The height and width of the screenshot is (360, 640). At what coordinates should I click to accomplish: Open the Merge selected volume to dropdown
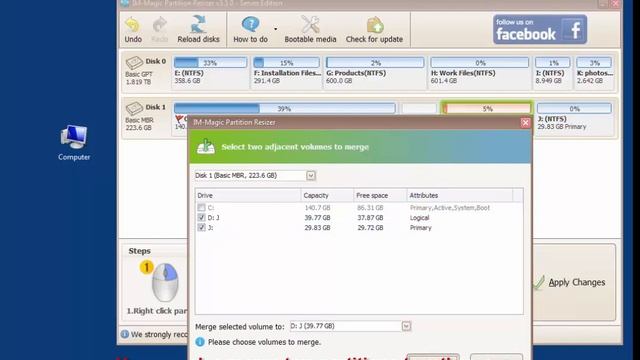tap(406, 326)
